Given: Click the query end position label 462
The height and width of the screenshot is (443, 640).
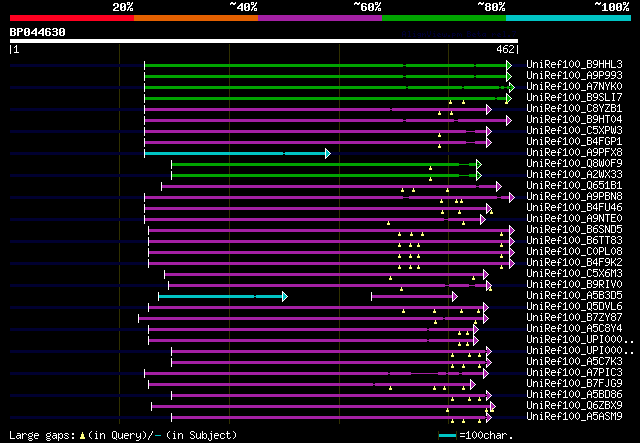Looking at the screenshot, I should pos(505,49).
